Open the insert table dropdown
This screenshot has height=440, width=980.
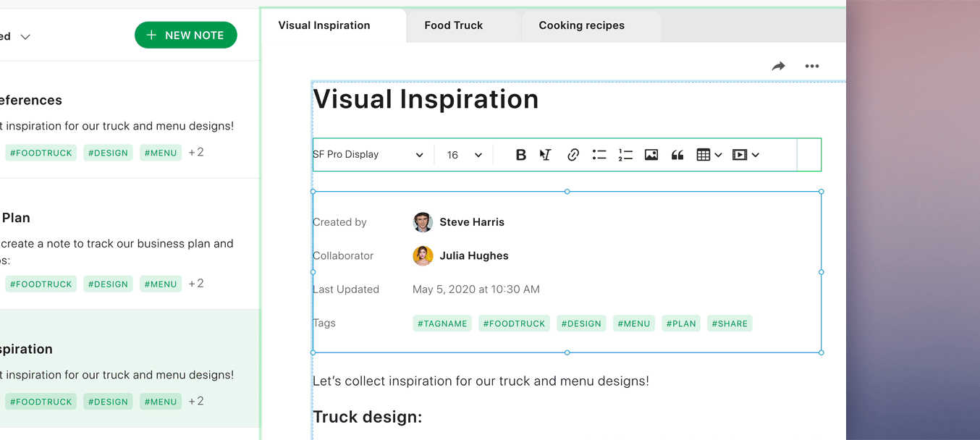point(709,155)
